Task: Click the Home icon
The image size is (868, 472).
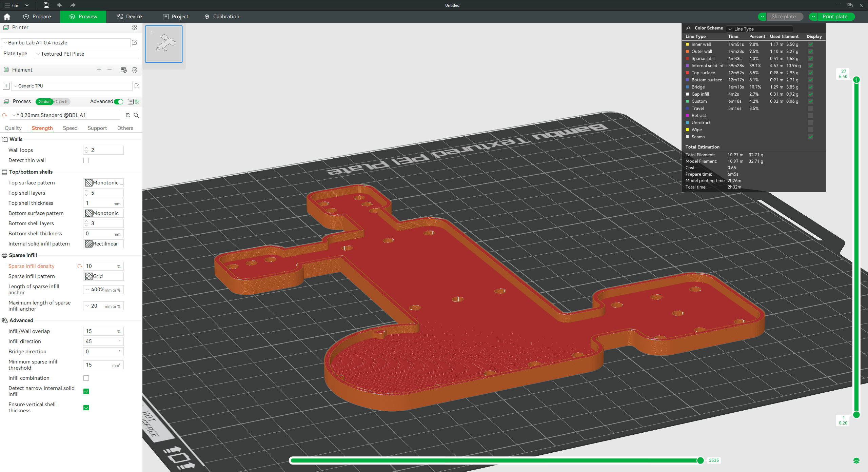Action: (x=7, y=17)
